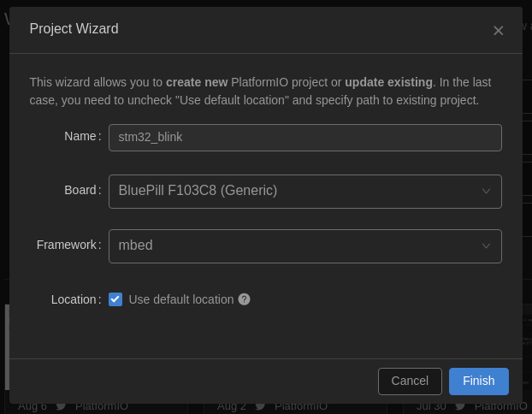
Task: Uncheck the Use default location checkbox
Action: (115, 299)
